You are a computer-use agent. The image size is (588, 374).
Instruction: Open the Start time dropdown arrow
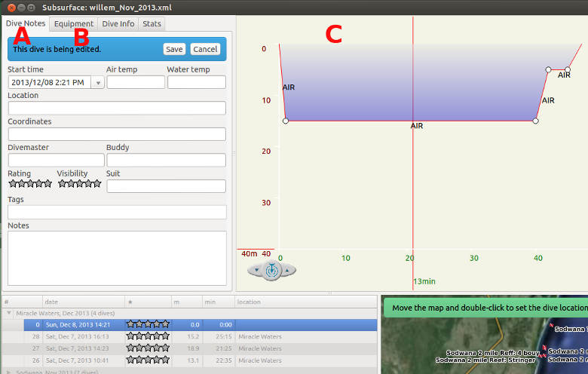[x=97, y=83]
